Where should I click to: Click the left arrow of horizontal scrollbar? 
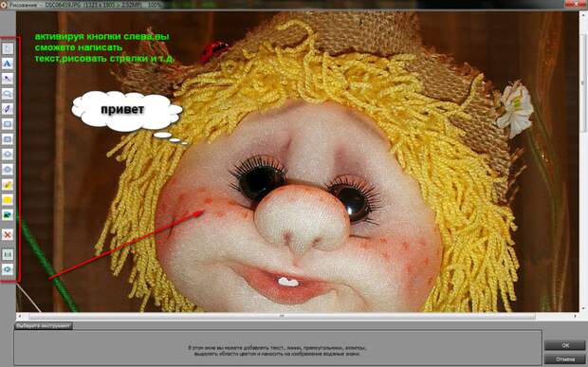coord(20,316)
